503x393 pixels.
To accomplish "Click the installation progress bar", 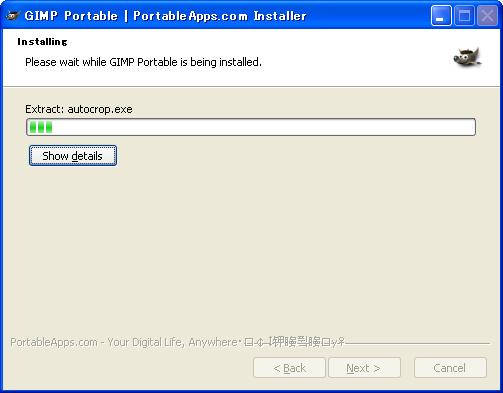I will click(251, 127).
